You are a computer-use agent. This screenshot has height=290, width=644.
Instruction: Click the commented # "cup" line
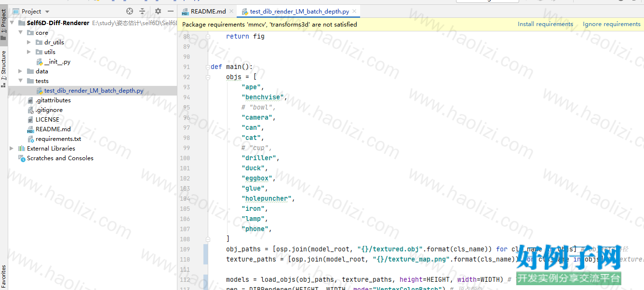click(x=256, y=148)
